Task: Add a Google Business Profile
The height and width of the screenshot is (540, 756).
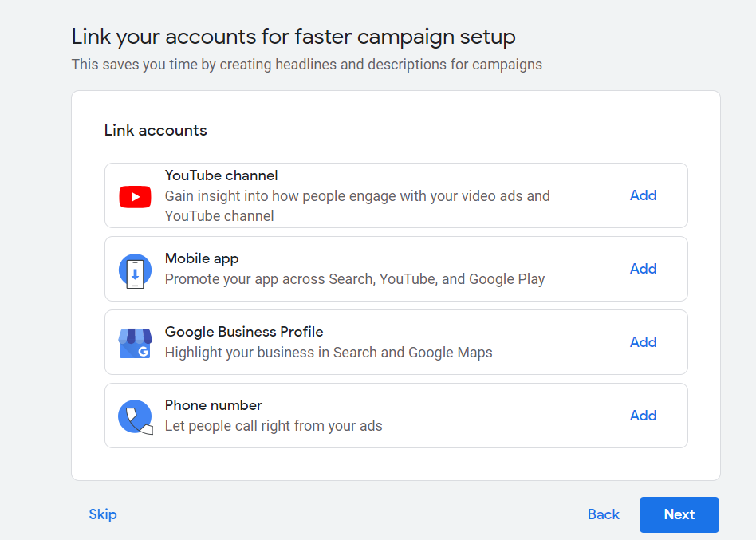Action: 643,341
